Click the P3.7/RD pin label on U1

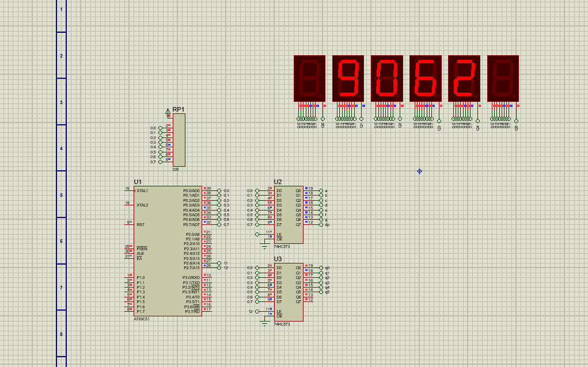192,312
